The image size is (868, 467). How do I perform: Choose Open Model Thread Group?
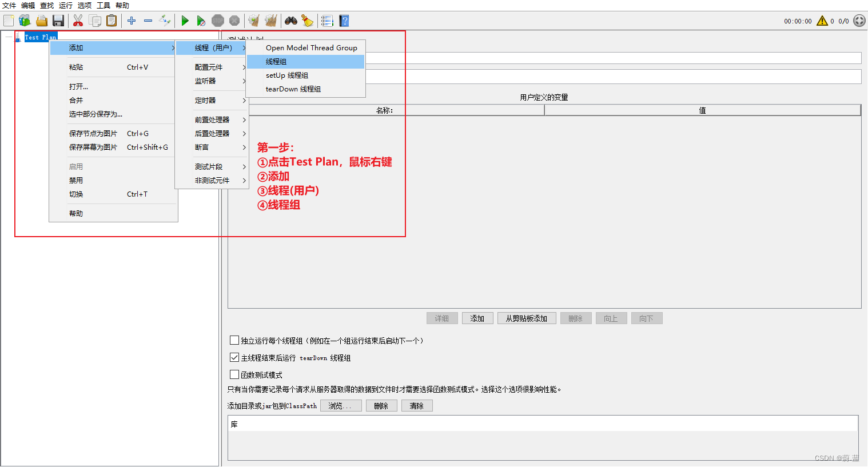coord(305,48)
